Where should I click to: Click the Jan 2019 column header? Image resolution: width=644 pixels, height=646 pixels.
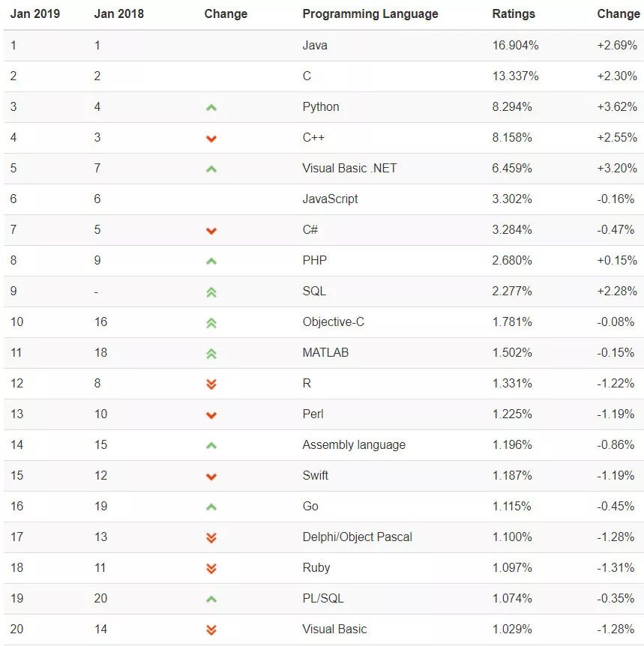35,13
